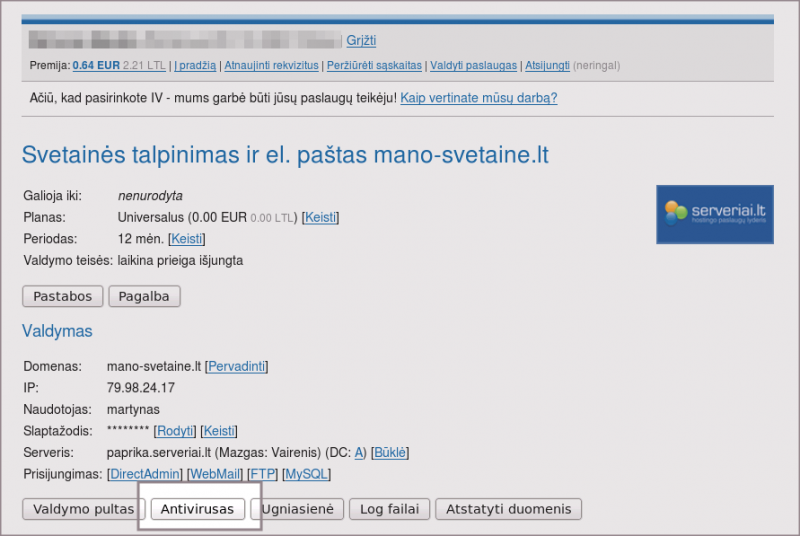800x536 pixels.
Task: Open the Antivirusas button
Action: [x=199, y=509]
